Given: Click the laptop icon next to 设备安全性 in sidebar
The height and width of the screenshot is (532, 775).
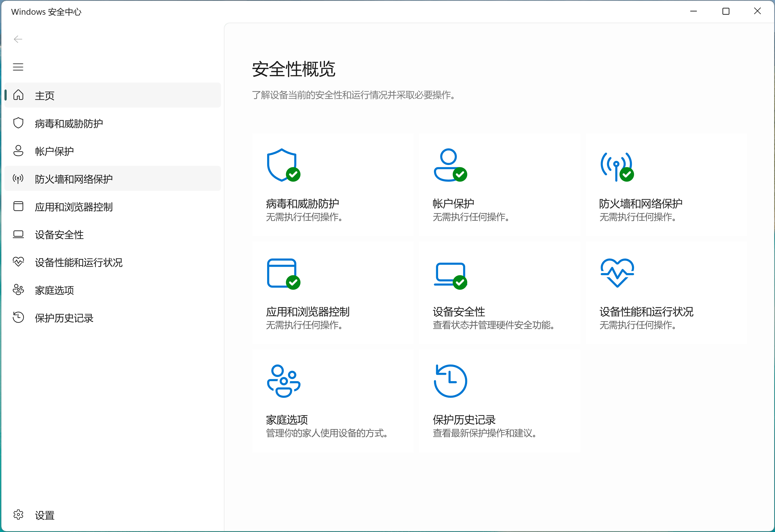Looking at the screenshot, I should [18, 234].
